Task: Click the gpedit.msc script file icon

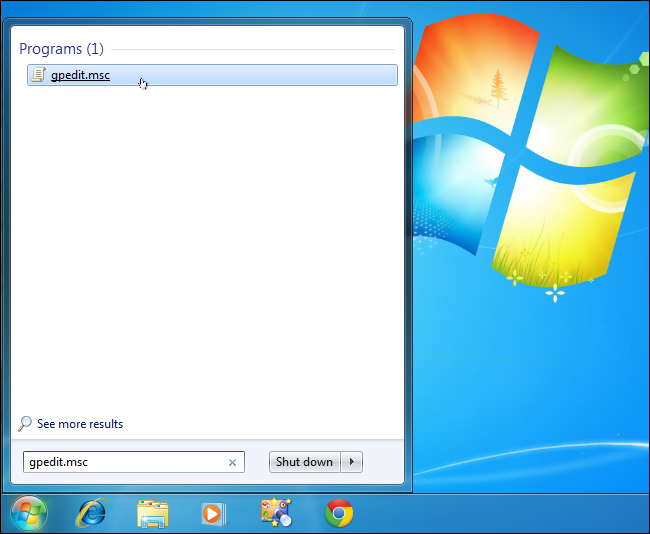Action: click(38, 75)
